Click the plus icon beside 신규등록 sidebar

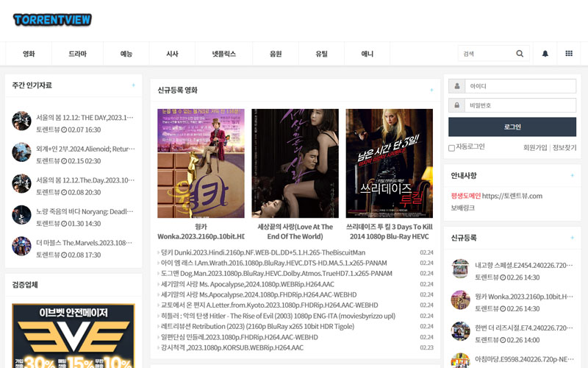tap(573, 238)
